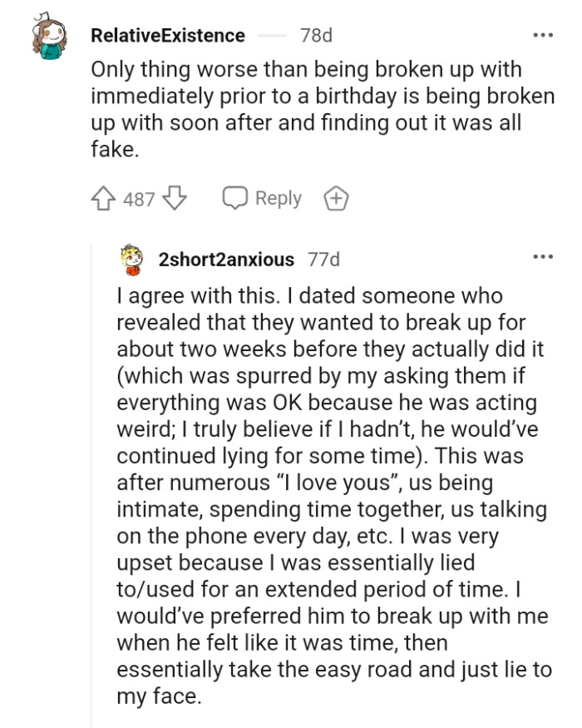The width and height of the screenshot is (582, 728).
Task: Downvote the RelativeExistence comment
Action: (173, 199)
